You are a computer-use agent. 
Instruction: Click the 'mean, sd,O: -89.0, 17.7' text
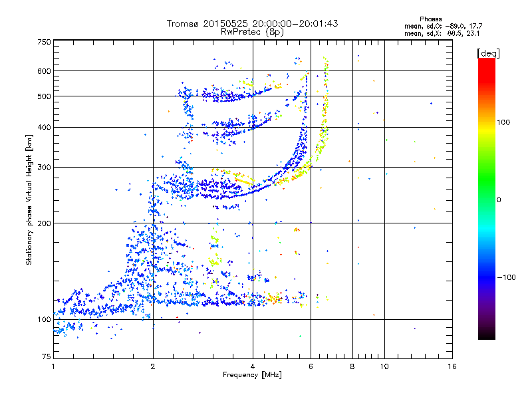point(443,26)
